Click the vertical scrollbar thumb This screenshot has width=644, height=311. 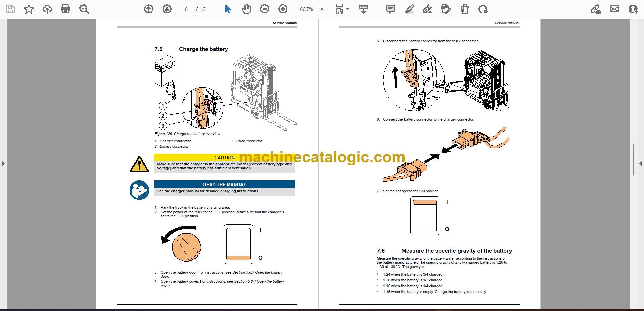coord(633,160)
